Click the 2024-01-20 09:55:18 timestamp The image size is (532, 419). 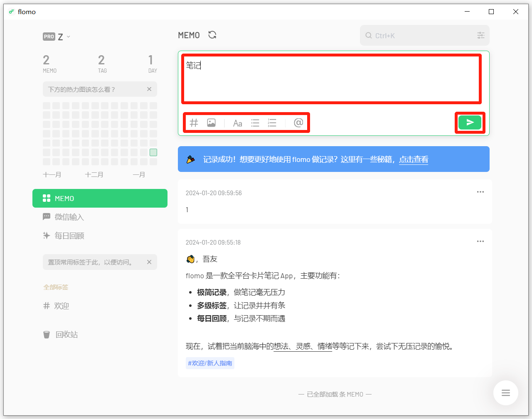pos(213,243)
